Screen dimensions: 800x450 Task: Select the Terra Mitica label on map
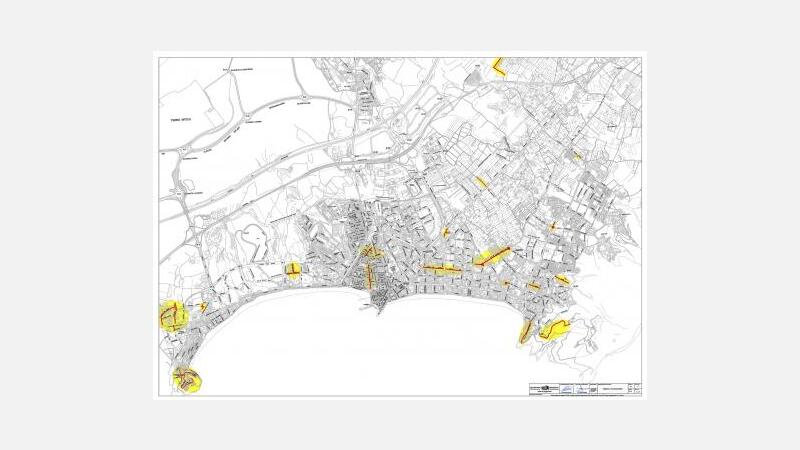[x=180, y=119]
